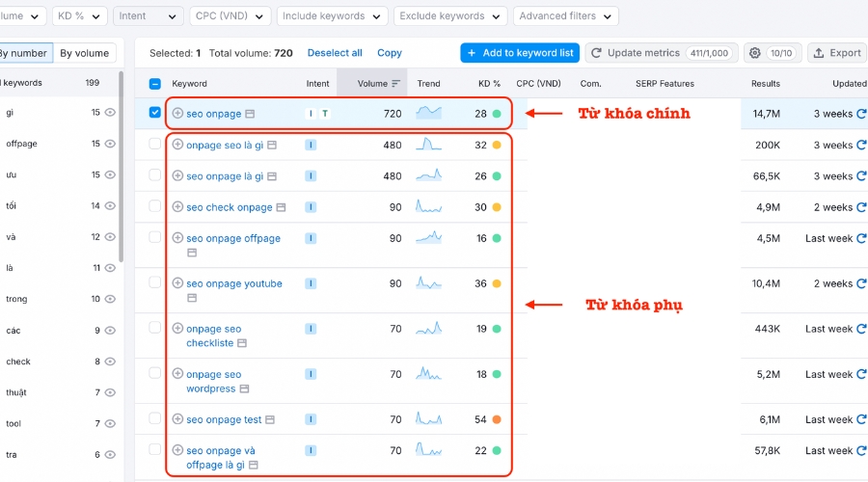Open SERP icon beside "seo onpage test"
Screen dimensions: 868x482
pyautogui.click(x=270, y=420)
